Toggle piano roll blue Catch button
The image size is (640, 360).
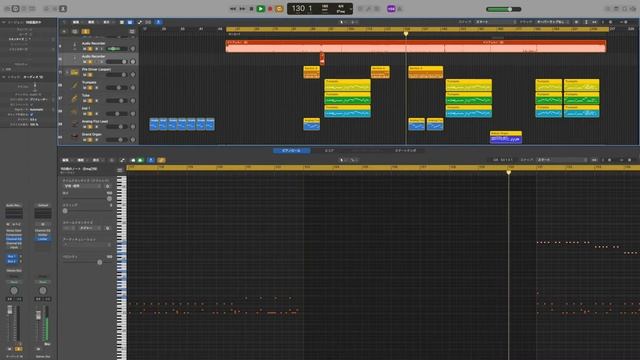[x=151, y=160]
